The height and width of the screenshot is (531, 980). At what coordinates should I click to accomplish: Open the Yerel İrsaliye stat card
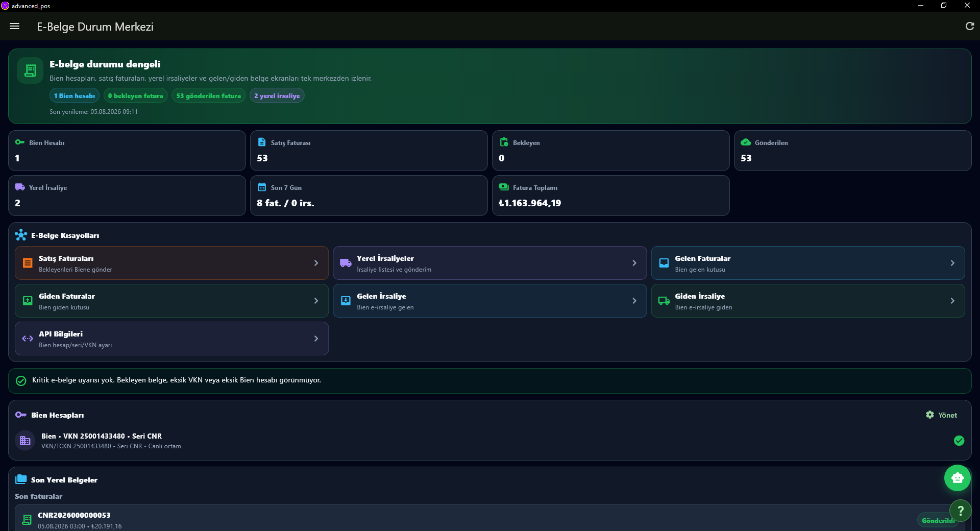[x=127, y=196]
